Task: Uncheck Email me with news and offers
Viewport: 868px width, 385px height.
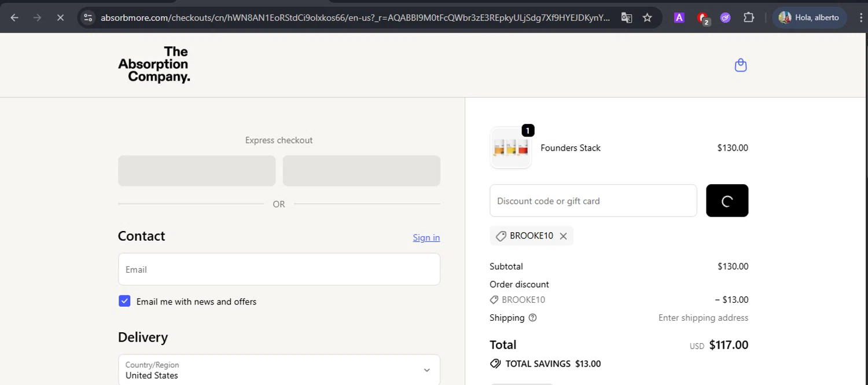Action: 124,301
